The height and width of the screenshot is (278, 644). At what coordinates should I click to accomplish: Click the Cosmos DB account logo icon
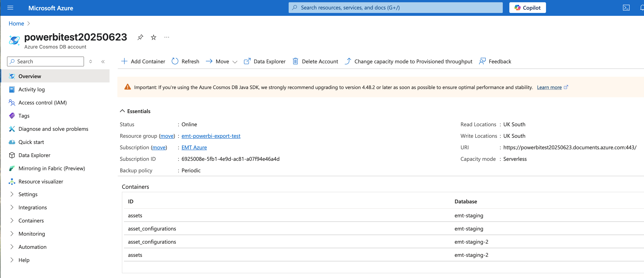tap(14, 40)
